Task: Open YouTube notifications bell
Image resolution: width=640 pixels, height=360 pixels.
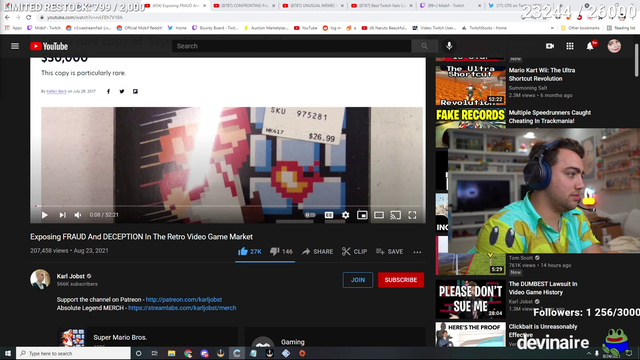Action: [590, 46]
